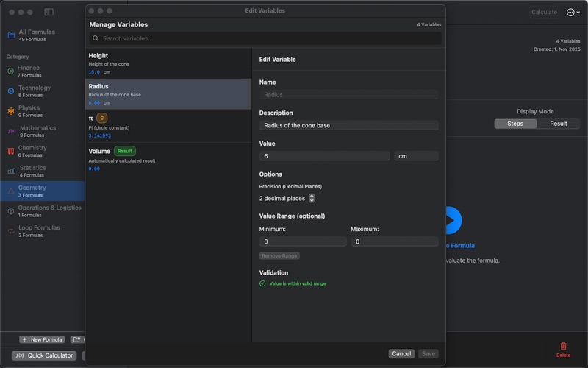588x368 pixels.
Task: Click the Technology category icon
Action: (x=11, y=91)
